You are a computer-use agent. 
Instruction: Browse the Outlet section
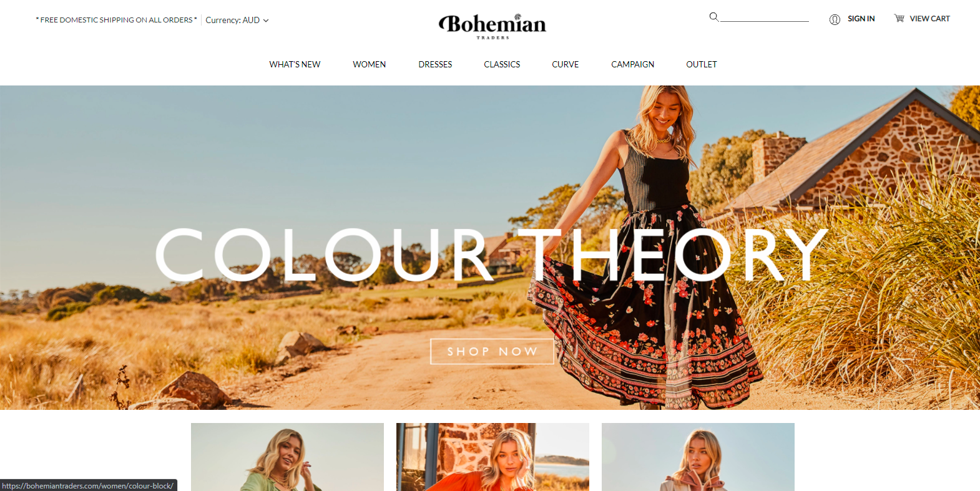coord(702,64)
